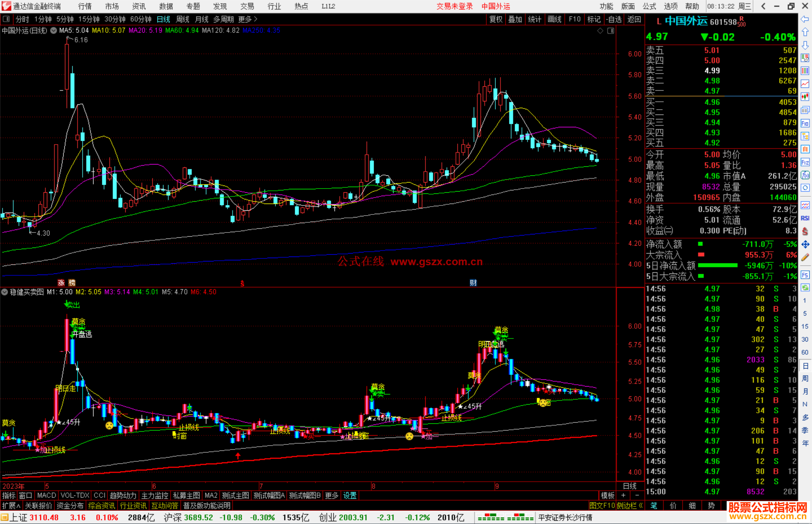Viewport: 812px width, 524px height.
Task: Expand the 稳健买卖图 indicator dropdown arrow
Action: tap(5, 292)
